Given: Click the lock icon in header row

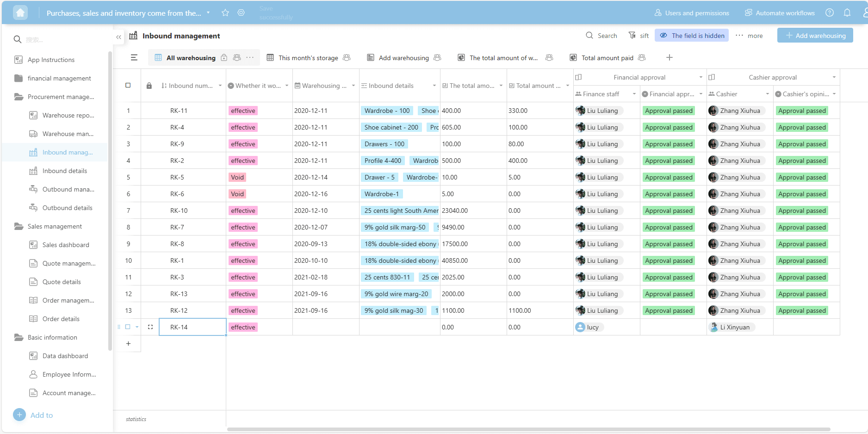Looking at the screenshot, I should click(x=149, y=86).
